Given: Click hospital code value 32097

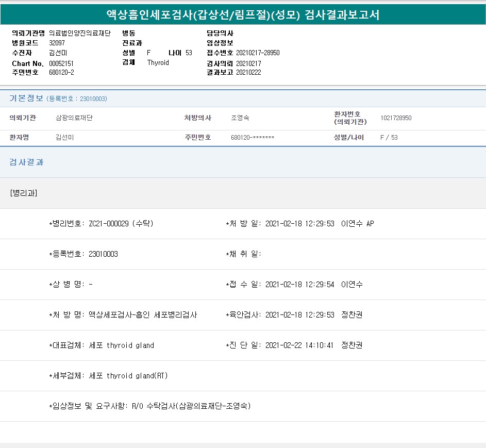Looking at the screenshot, I should [57, 43].
